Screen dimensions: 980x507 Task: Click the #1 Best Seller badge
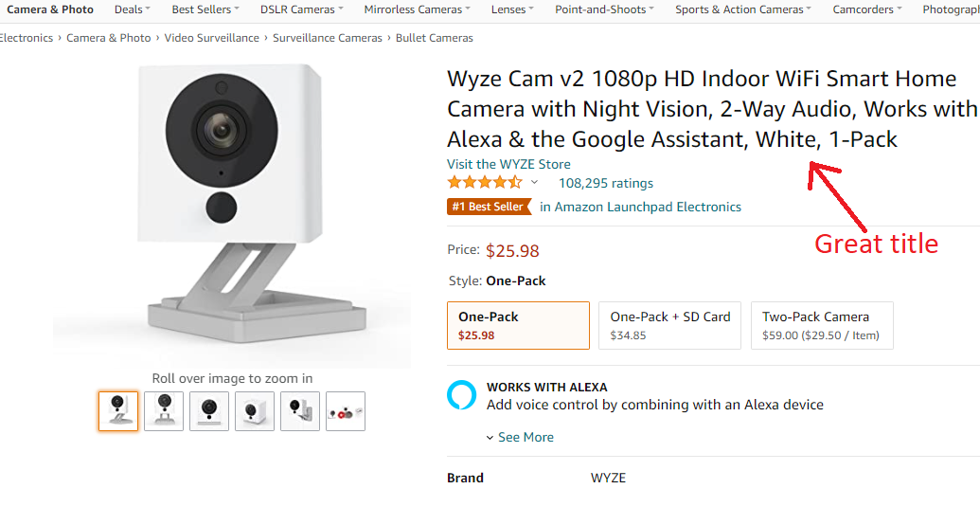[489, 207]
